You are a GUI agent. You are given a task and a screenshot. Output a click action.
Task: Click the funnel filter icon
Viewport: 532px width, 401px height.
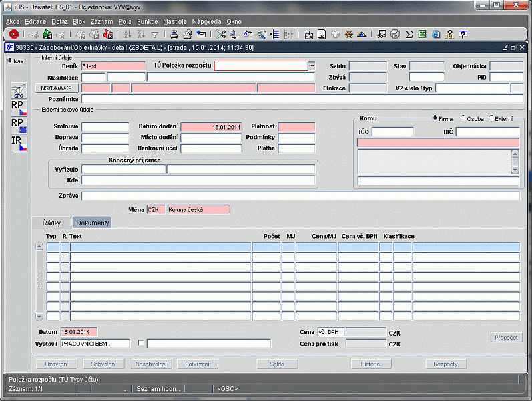point(155,35)
